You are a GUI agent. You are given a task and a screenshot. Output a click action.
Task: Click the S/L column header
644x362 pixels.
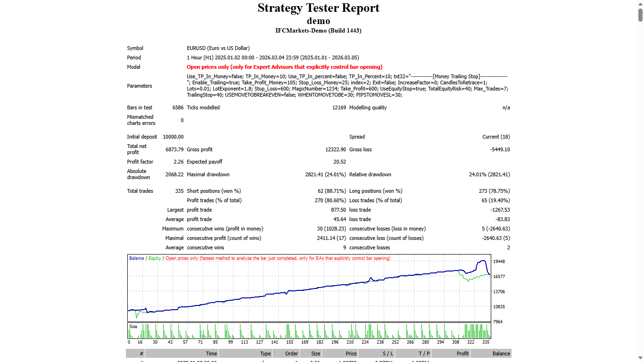(x=388, y=353)
